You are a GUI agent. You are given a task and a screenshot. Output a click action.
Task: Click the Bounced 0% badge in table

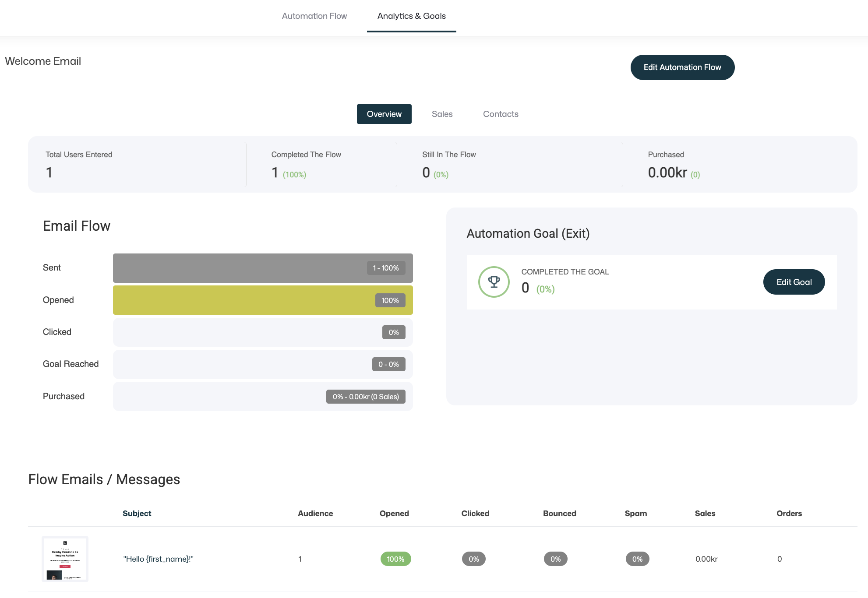coord(555,559)
